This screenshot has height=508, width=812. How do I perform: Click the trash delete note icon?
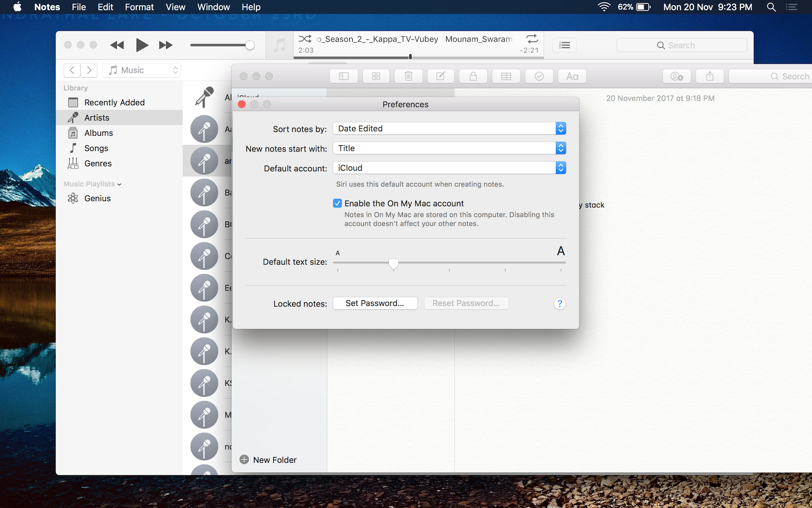[x=408, y=76]
